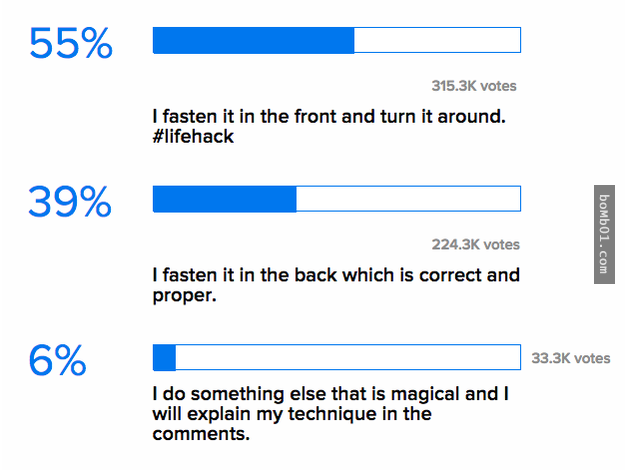Click empty portion of the 39% bar
This screenshot has width=625, height=470.
click(409, 199)
